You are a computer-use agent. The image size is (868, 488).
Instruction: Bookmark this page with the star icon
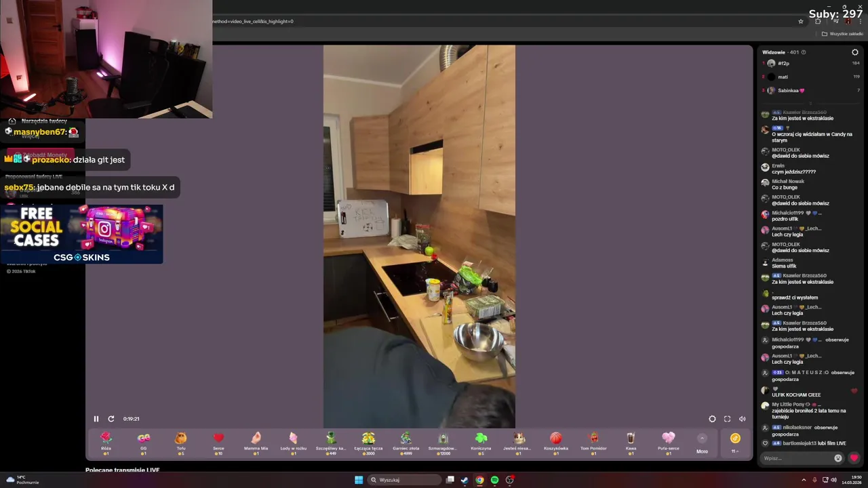[800, 21]
